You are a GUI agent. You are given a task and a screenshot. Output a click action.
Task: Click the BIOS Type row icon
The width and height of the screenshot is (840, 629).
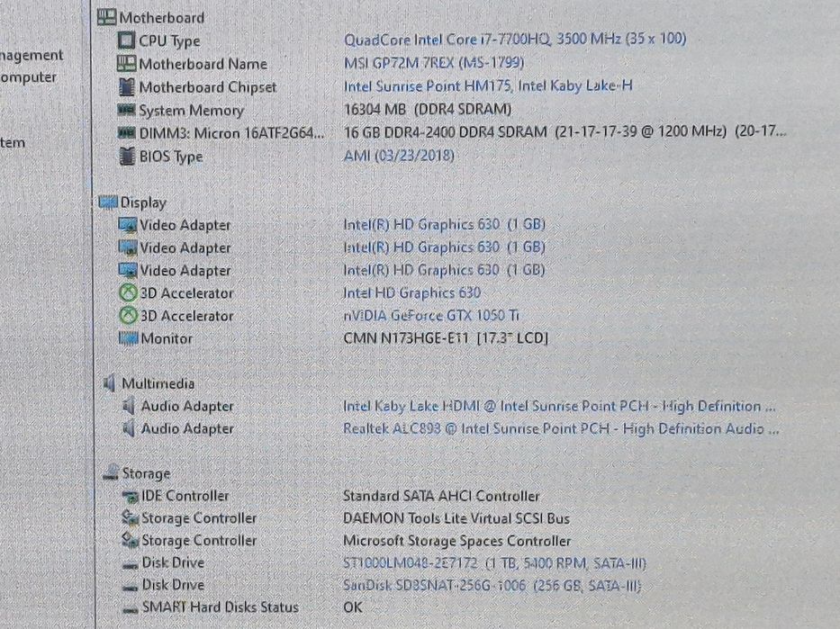click(x=127, y=157)
